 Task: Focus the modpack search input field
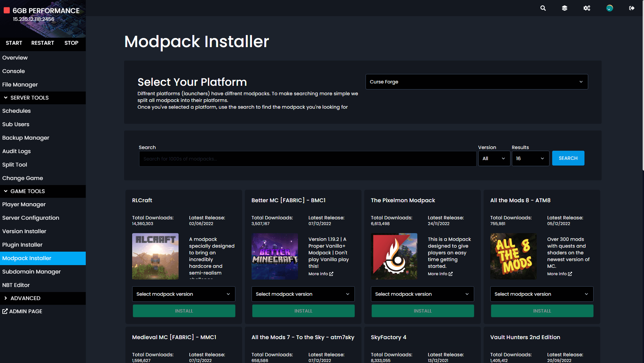pos(308,159)
